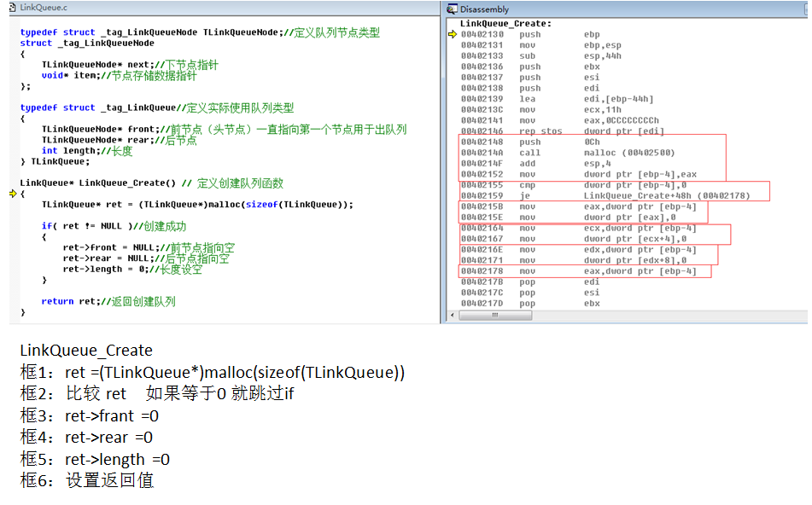Select the LinkQueue.c window title

tap(44, 8)
